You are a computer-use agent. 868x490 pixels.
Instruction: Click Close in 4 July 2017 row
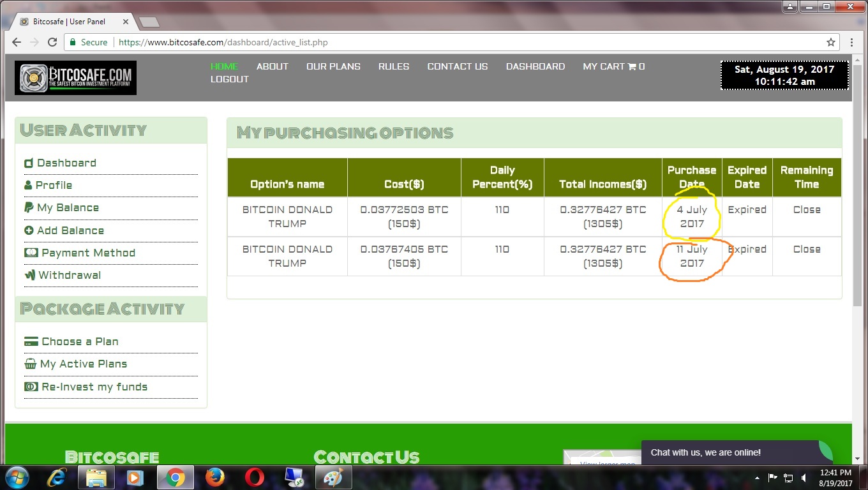pos(807,209)
